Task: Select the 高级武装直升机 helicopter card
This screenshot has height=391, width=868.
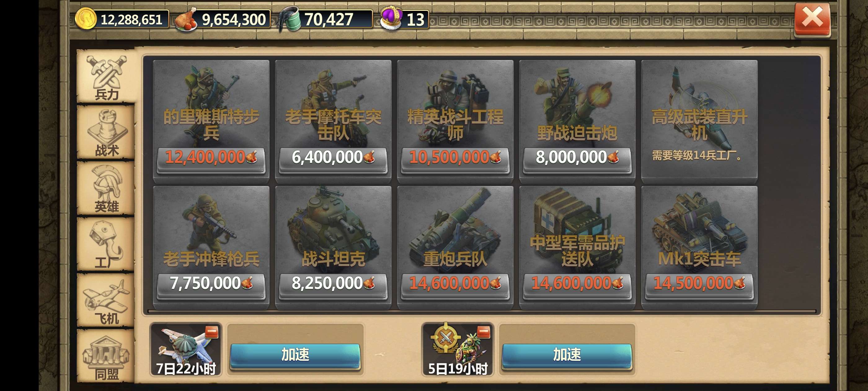Action: click(699, 121)
